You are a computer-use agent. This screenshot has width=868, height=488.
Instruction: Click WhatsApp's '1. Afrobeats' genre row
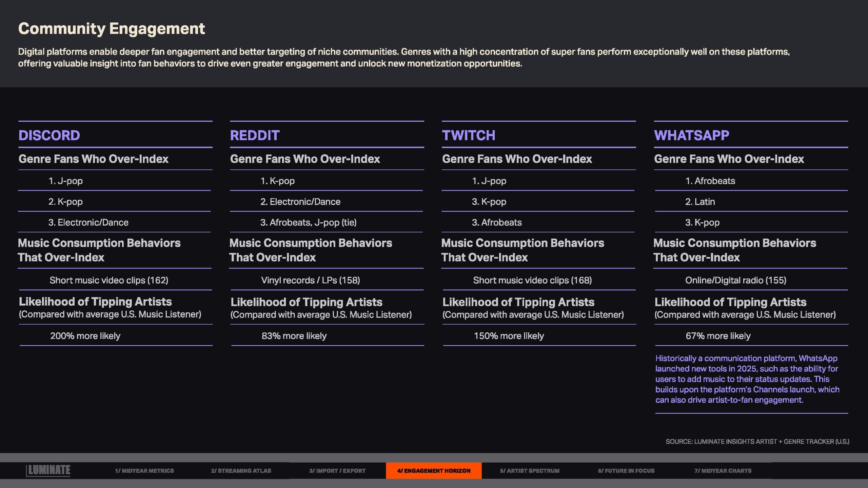(710, 181)
